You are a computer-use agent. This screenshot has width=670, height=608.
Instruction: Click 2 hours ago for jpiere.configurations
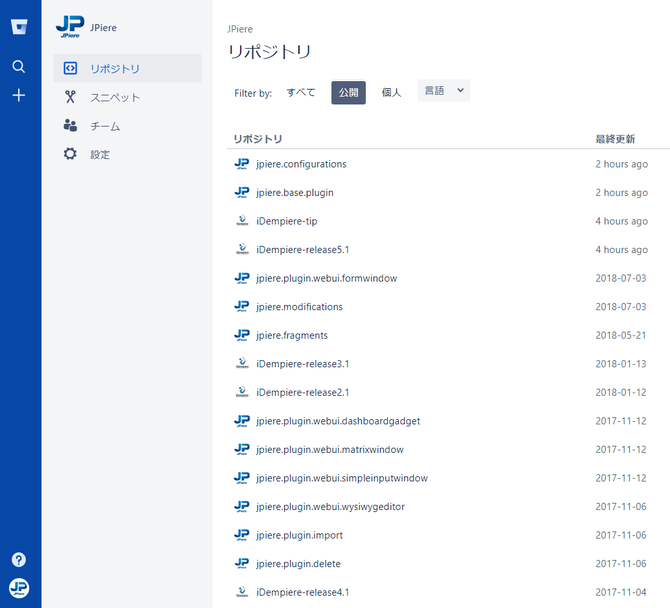click(x=622, y=164)
